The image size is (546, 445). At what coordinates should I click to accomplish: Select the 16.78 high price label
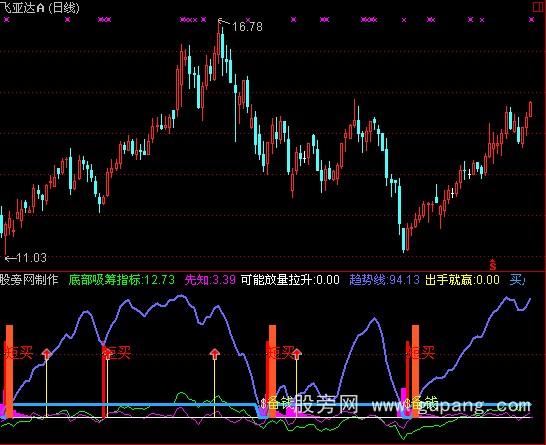247,27
